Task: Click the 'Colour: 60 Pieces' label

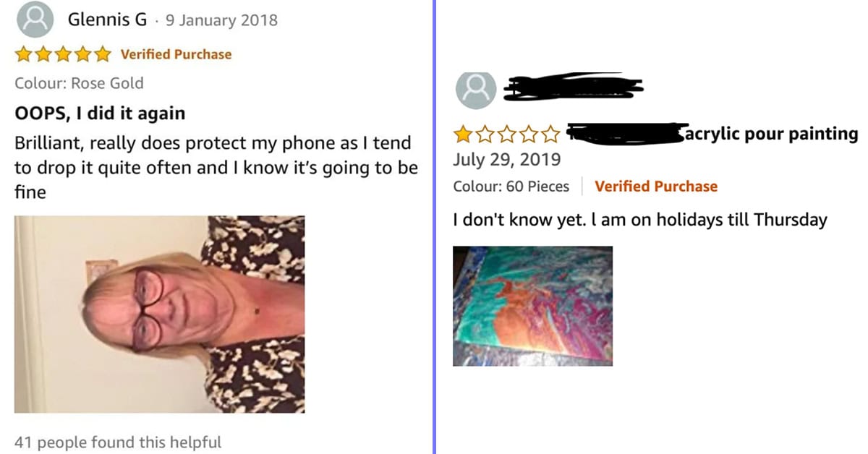Action: [511, 187]
